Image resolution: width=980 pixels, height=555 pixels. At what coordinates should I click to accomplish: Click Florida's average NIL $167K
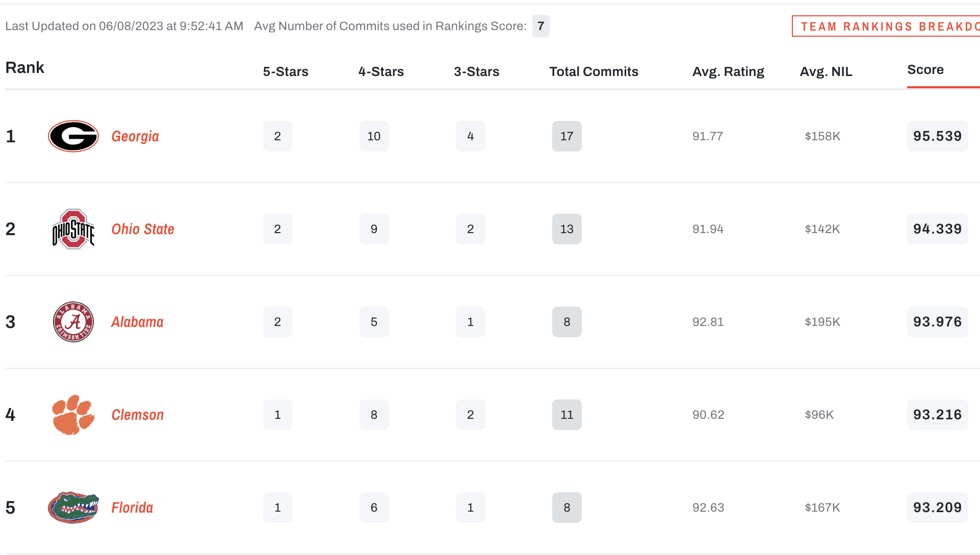(822, 508)
